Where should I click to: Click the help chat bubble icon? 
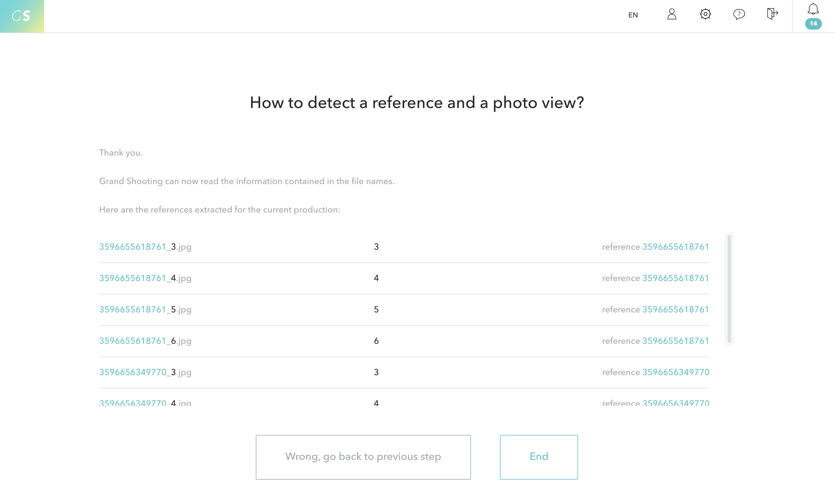coord(739,14)
